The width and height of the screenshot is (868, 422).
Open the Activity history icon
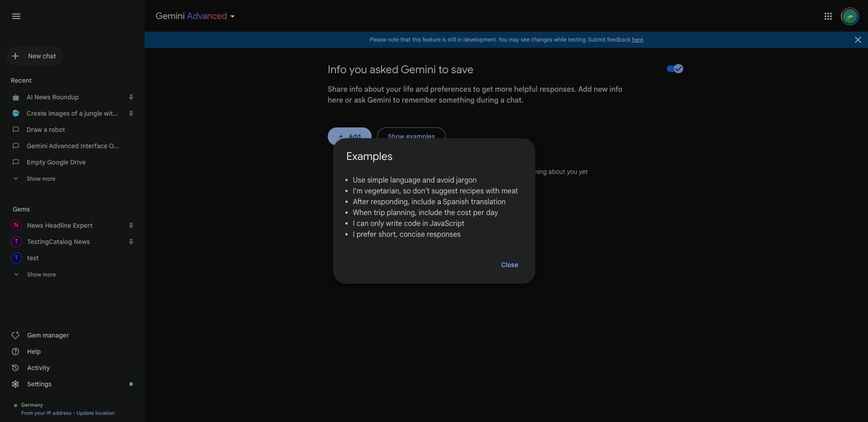(x=15, y=368)
